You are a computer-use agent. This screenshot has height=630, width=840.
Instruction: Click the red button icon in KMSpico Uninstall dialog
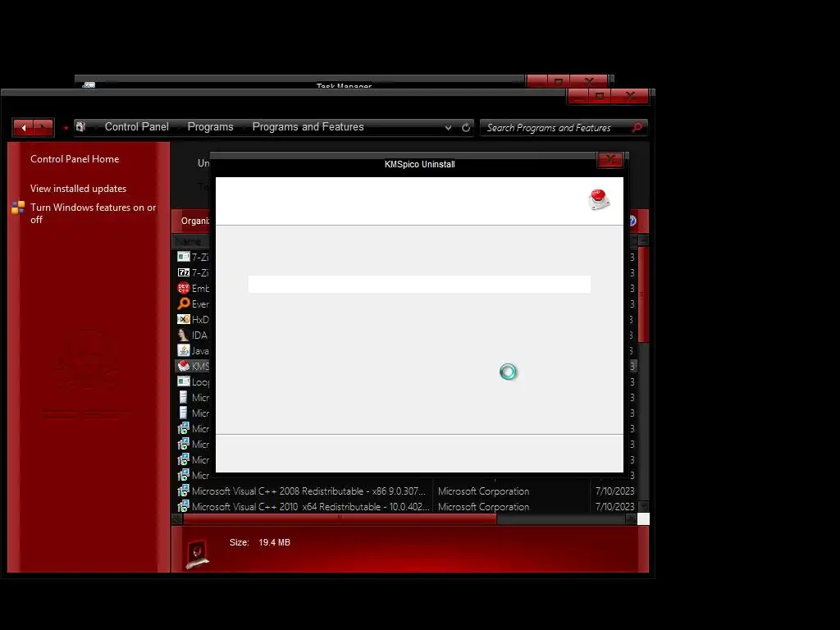tap(598, 199)
